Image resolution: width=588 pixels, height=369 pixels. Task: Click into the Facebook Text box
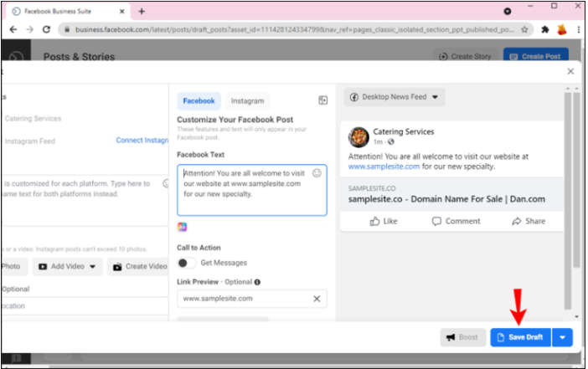pos(251,190)
